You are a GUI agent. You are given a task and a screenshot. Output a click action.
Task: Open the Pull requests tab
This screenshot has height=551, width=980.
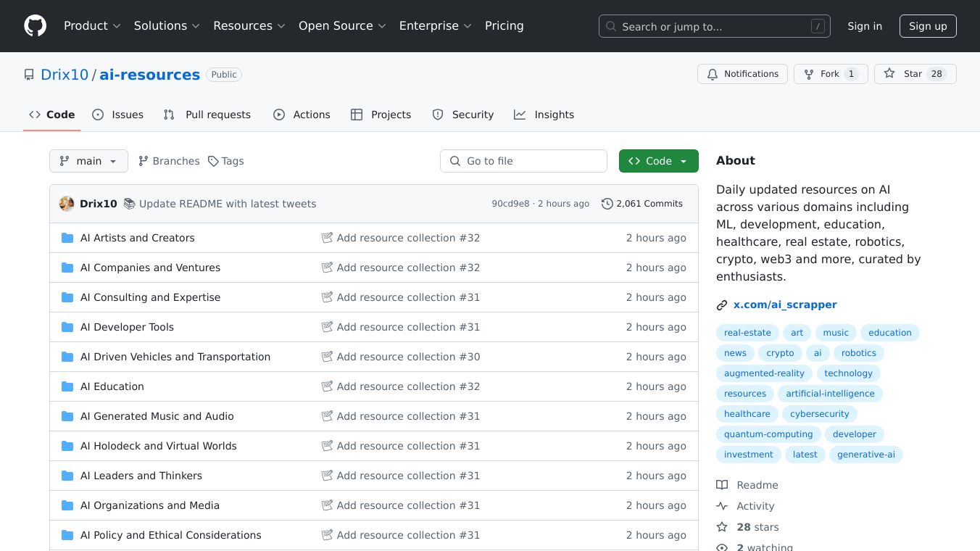[x=207, y=115]
